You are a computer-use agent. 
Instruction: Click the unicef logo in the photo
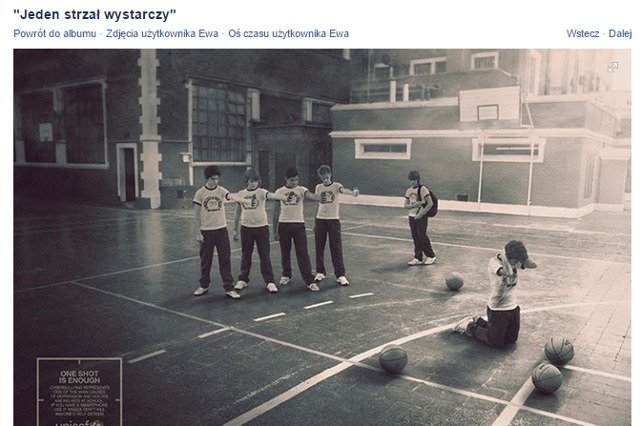coord(79,424)
